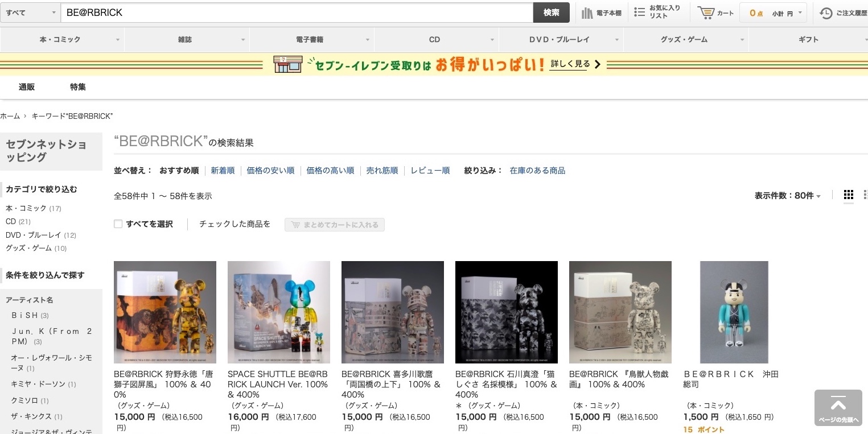The image size is (868, 434).
Task: Open SPACE SHUTTLE BE@RBRICK product thumbnail
Action: (279, 312)
